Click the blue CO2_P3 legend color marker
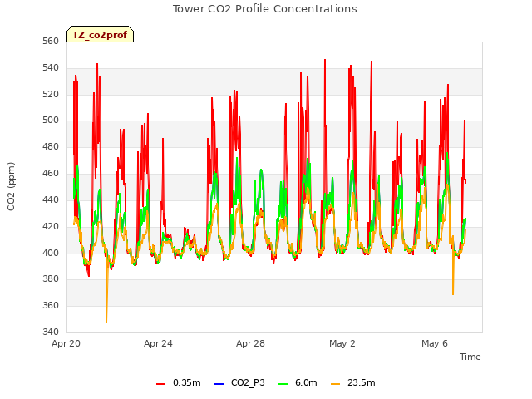The width and height of the screenshot is (532, 399). (219, 384)
